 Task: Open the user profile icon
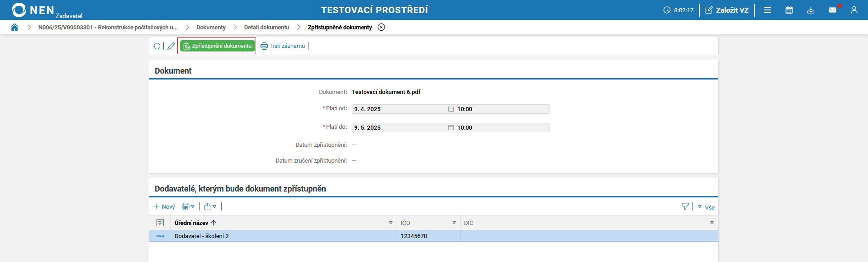tap(854, 10)
